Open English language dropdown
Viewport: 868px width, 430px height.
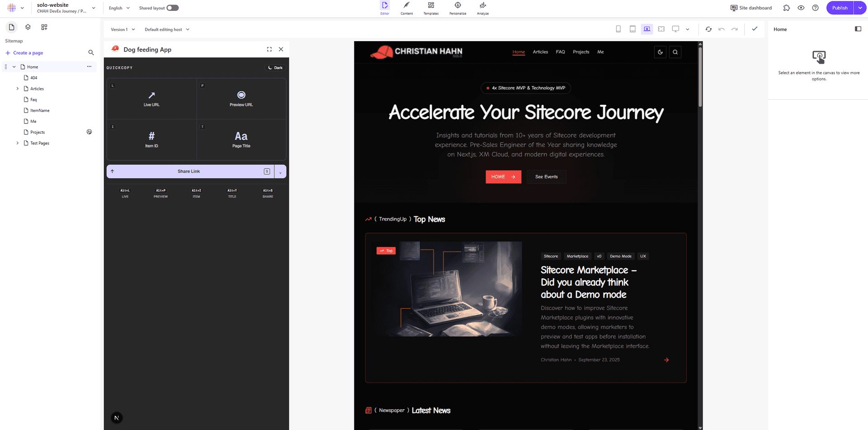pyautogui.click(x=119, y=8)
